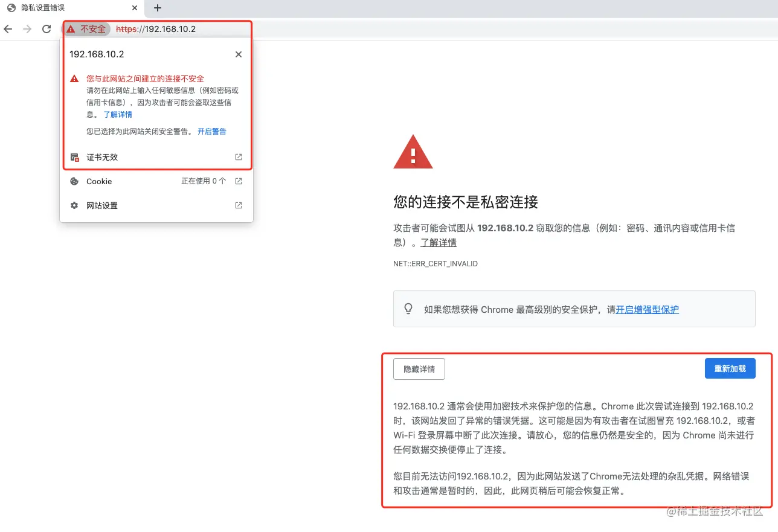The width and height of the screenshot is (778, 532).
Task: Open the Cookie row in the popup
Action: point(156,181)
